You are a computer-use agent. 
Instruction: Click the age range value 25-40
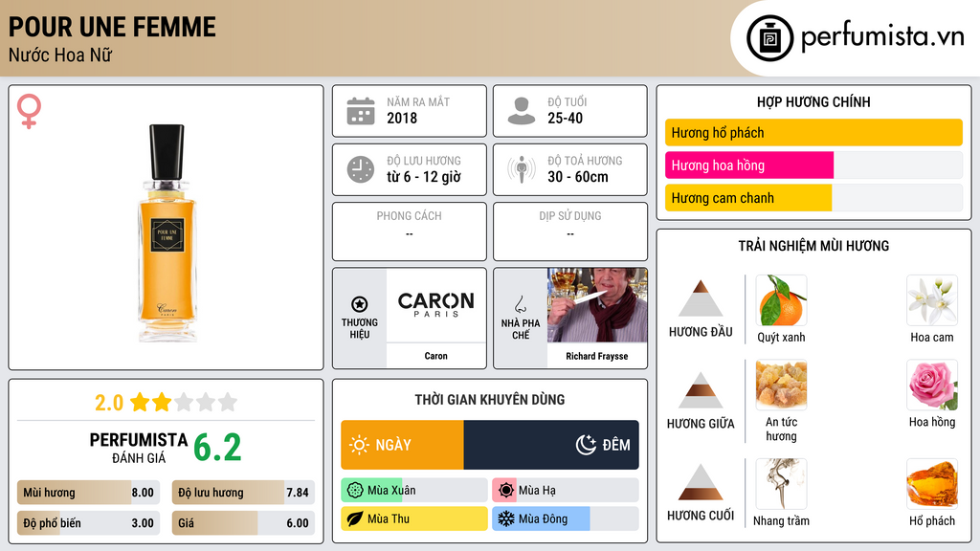(565, 118)
